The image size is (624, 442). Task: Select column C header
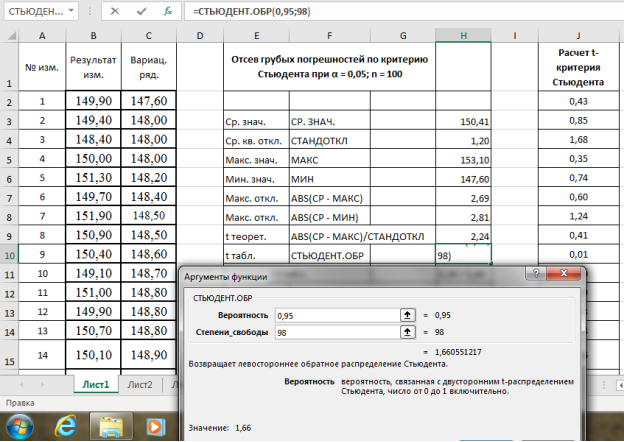148,36
